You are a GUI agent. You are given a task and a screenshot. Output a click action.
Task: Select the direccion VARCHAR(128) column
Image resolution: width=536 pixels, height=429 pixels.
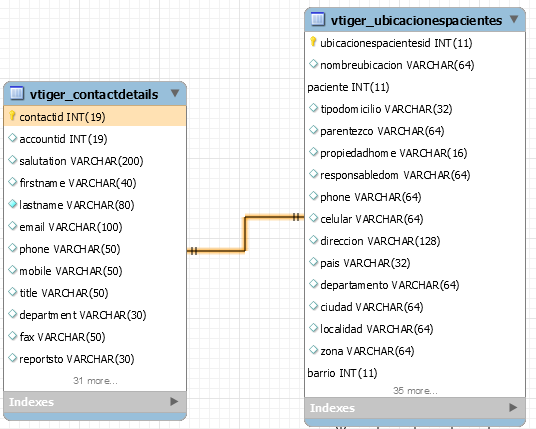point(415,241)
